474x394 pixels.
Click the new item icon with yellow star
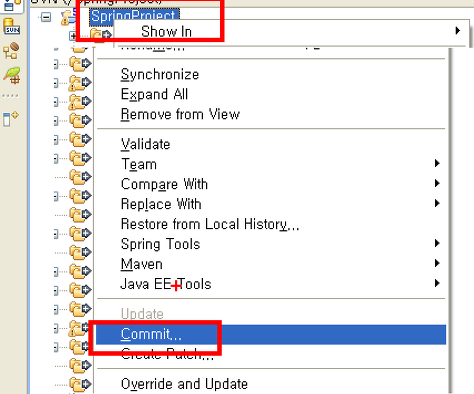click(10, 118)
